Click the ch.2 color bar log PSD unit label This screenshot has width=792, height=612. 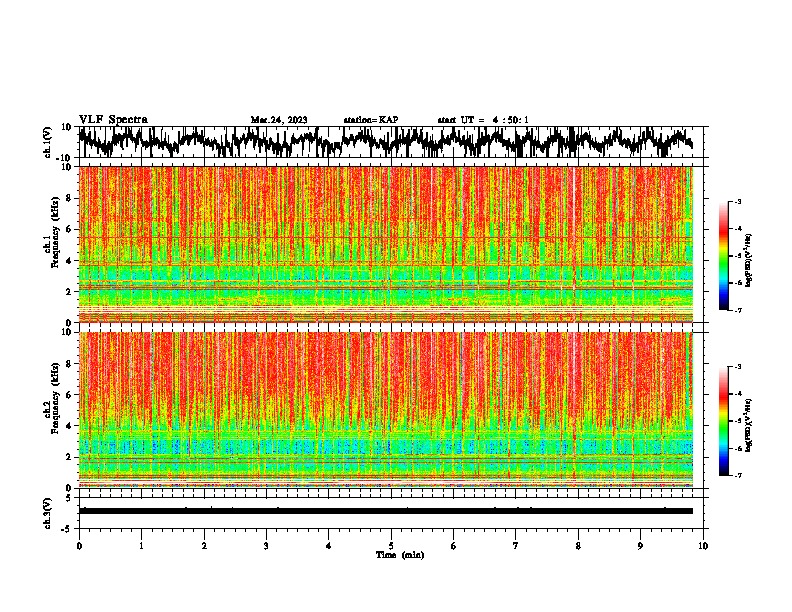click(749, 426)
